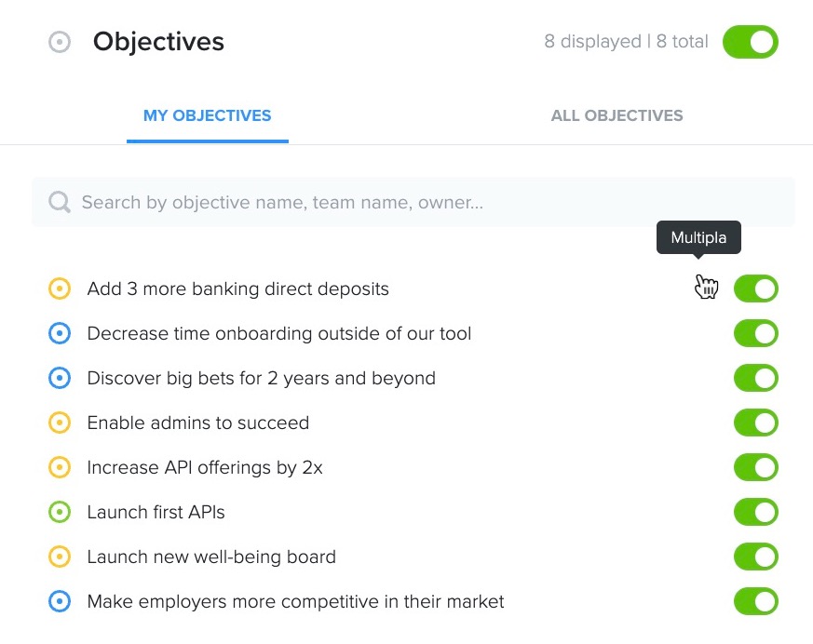Click yellow target icon beside banking direct deposits
This screenshot has width=813, height=644.
coord(60,288)
